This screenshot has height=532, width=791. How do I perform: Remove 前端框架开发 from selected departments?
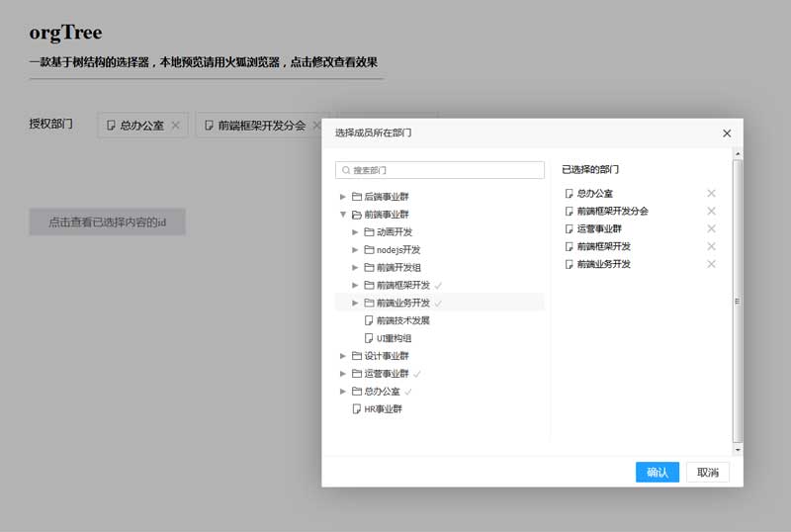[x=711, y=246]
